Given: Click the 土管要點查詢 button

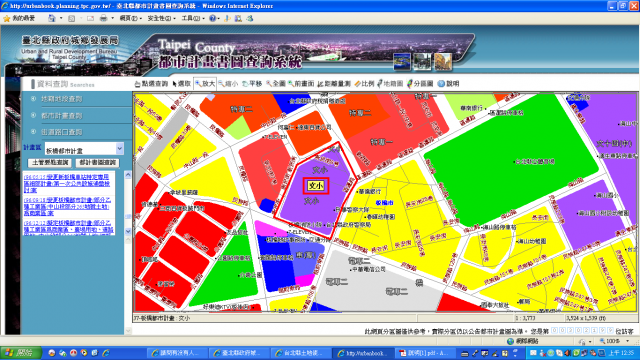Looking at the screenshot, I should (50, 162).
